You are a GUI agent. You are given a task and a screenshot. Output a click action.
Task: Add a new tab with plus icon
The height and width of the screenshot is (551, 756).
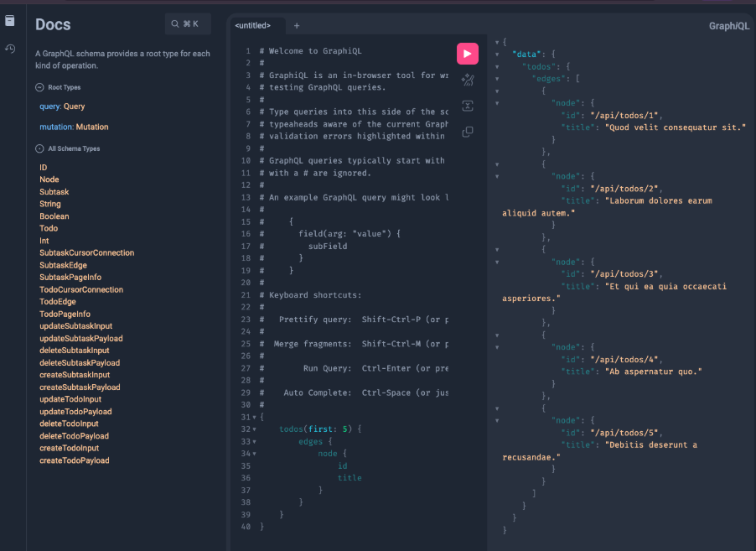pyautogui.click(x=297, y=25)
